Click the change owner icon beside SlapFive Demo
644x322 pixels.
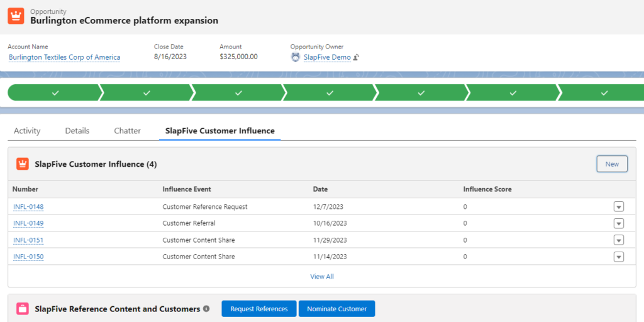356,57
